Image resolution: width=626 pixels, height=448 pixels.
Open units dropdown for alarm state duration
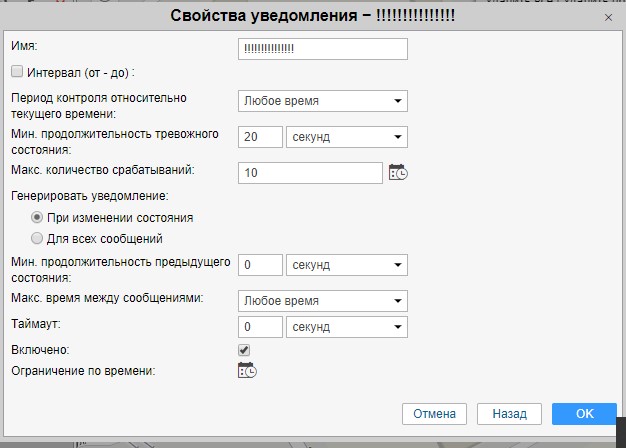click(347, 137)
